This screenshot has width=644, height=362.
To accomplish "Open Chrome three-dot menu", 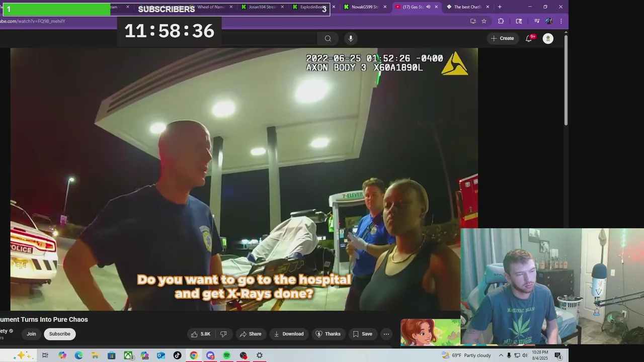I will (x=561, y=21).
